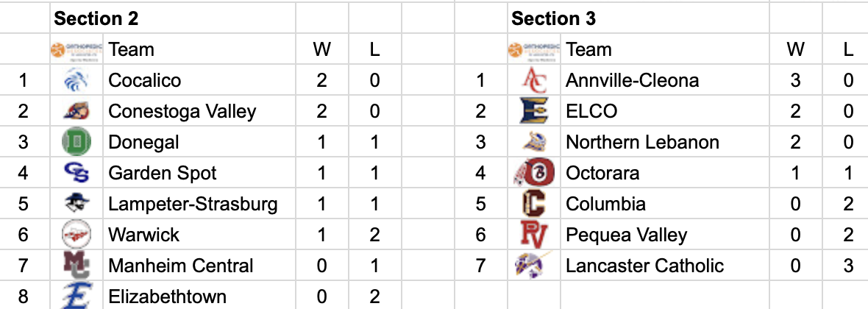Click the Octorara team logo
Viewport: 868px width, 309px height.
tap(533, 173)
